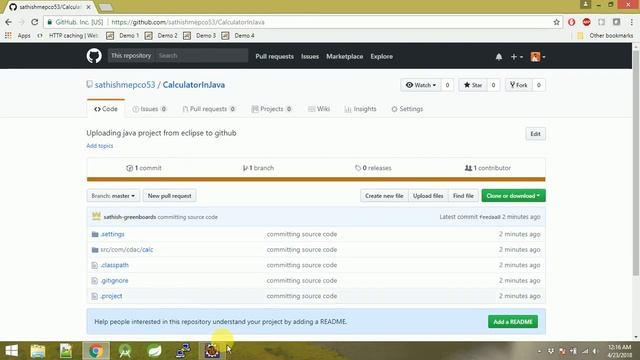
Task: Open the Projects tab
Action: tap(271, 109)
